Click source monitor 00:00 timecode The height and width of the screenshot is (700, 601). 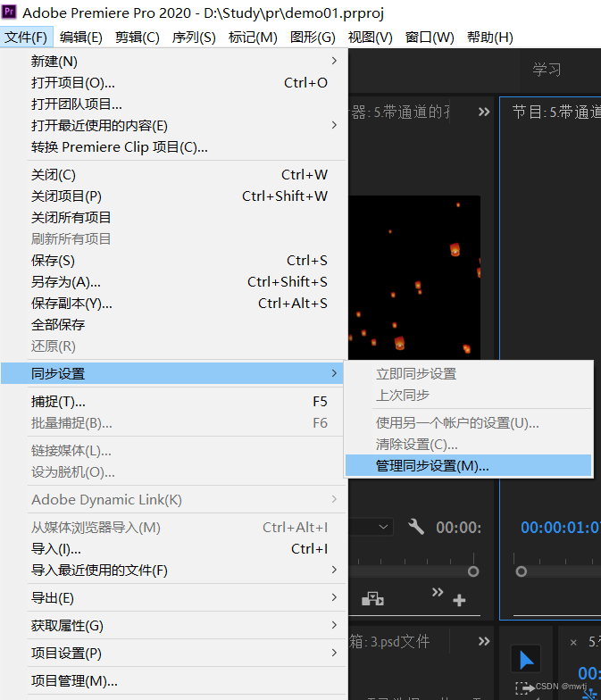[x=459, y=528]
